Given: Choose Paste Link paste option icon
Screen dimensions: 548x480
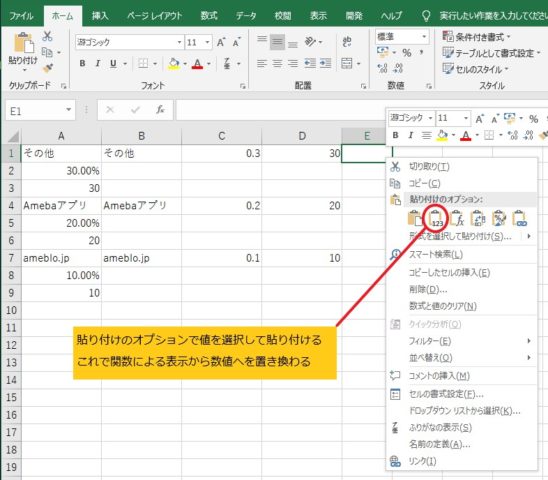Looking at the screenshot, I should [x=520, y=219].
